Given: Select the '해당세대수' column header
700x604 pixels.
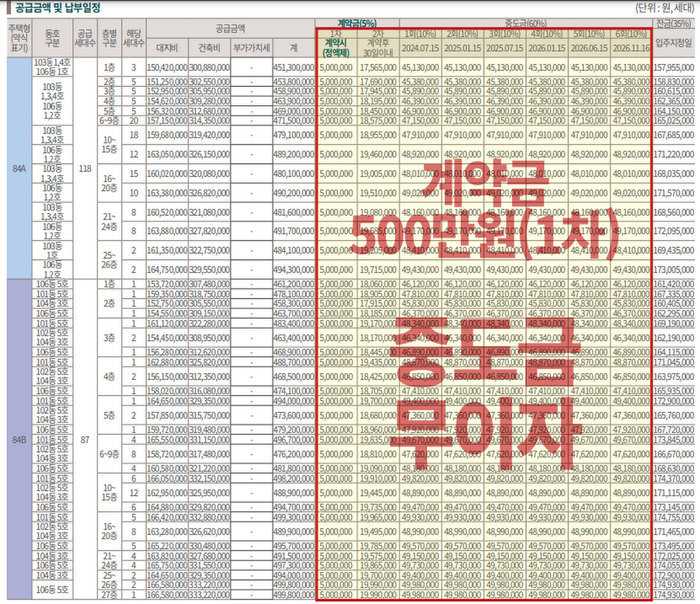Looking at the screenshot, I should point(133,38).
